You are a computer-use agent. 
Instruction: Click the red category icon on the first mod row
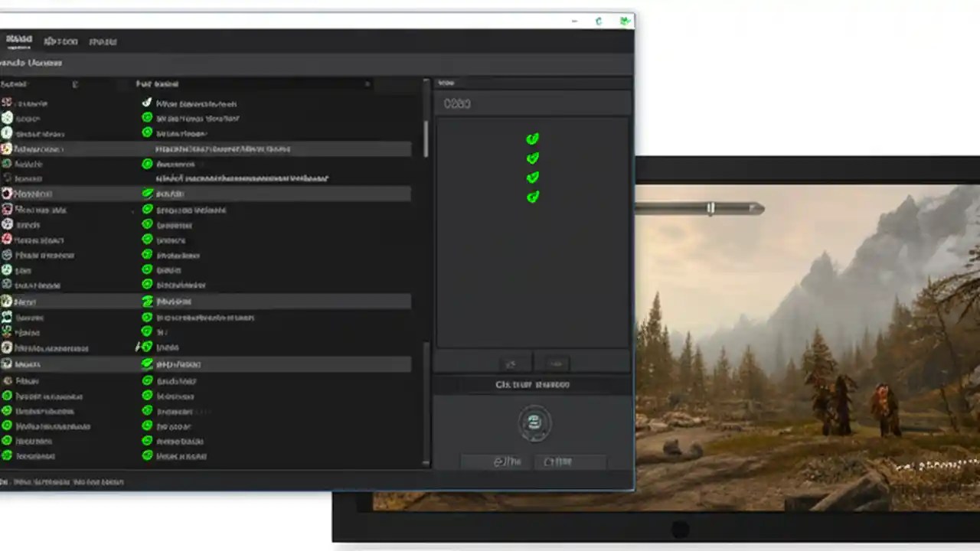(7, 103)
